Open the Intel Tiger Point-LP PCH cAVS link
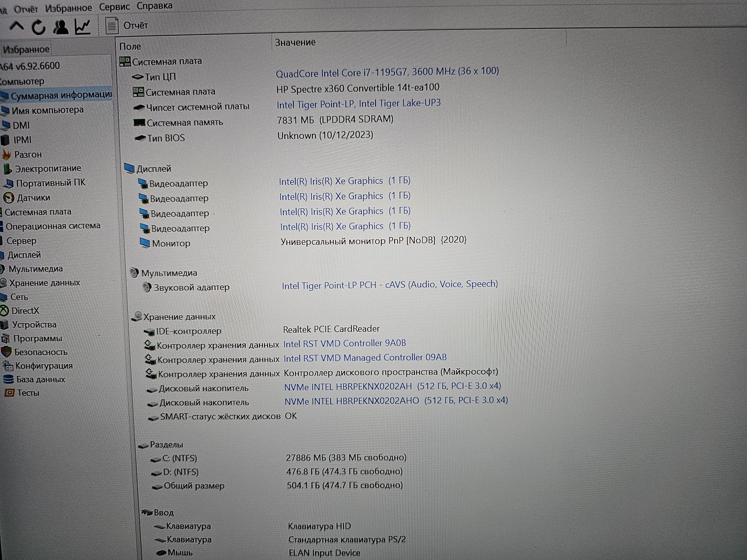The width and height of the screenshot is (747, 560). point(390,285)
